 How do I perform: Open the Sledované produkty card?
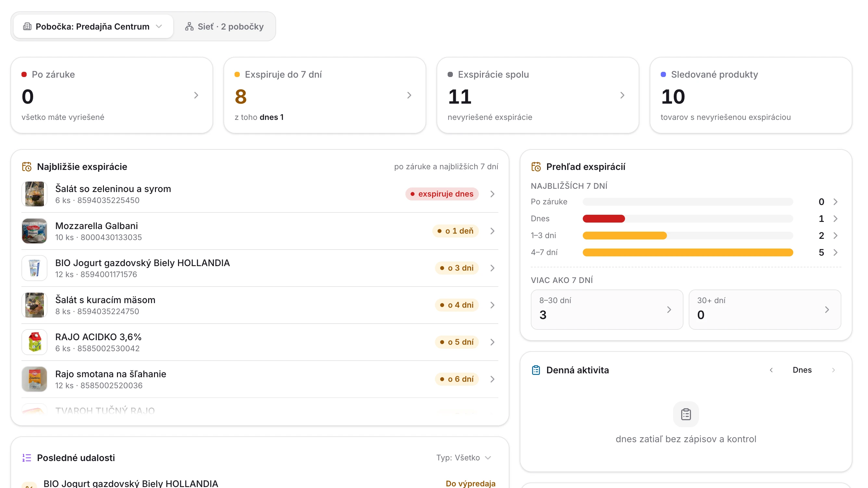[x=751, y=95]
